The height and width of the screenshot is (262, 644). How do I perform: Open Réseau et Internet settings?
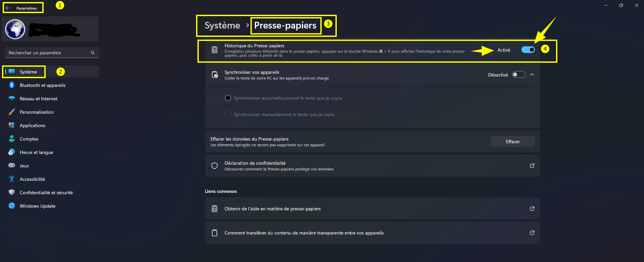click(x=39, y=99)
